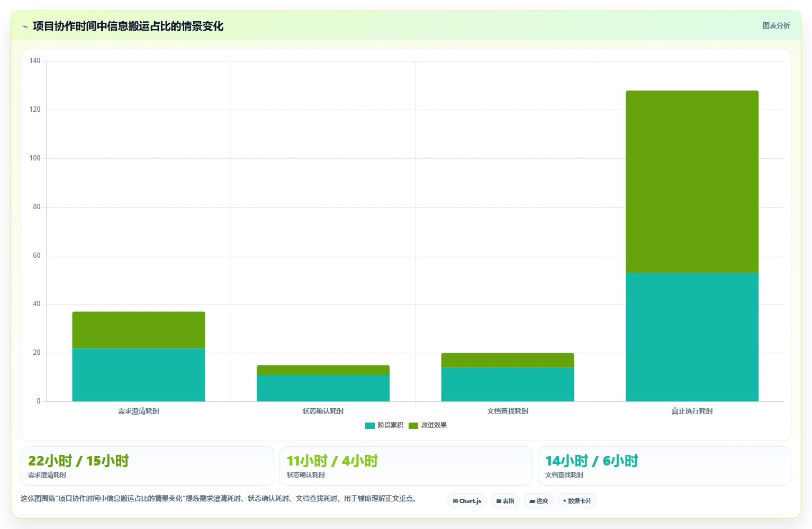Click the 20 y-axis tick label

pyautogui.click(x=37, y=353)
